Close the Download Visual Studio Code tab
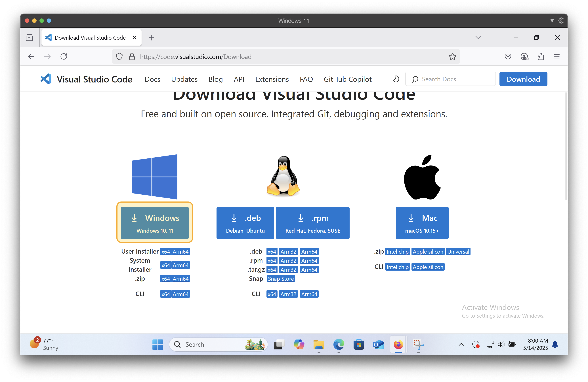Screen dimensions: 588x382 (134, 37)
